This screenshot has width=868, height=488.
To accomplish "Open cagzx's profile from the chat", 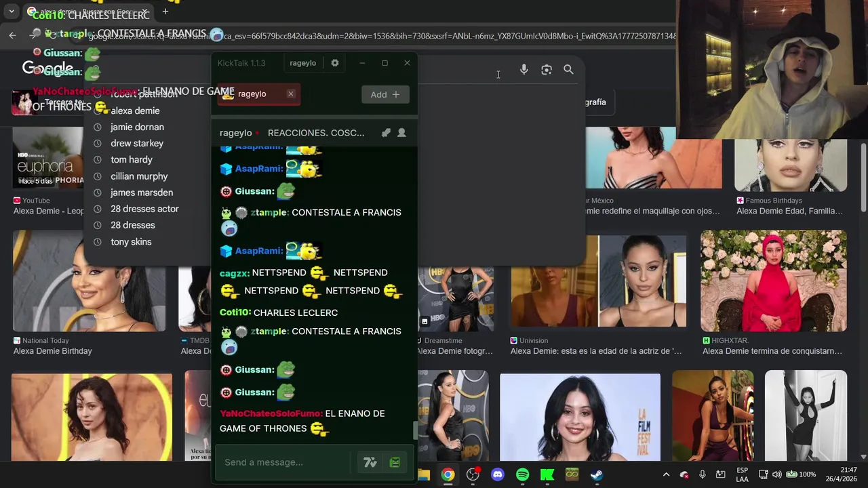I will pos(234,272).
